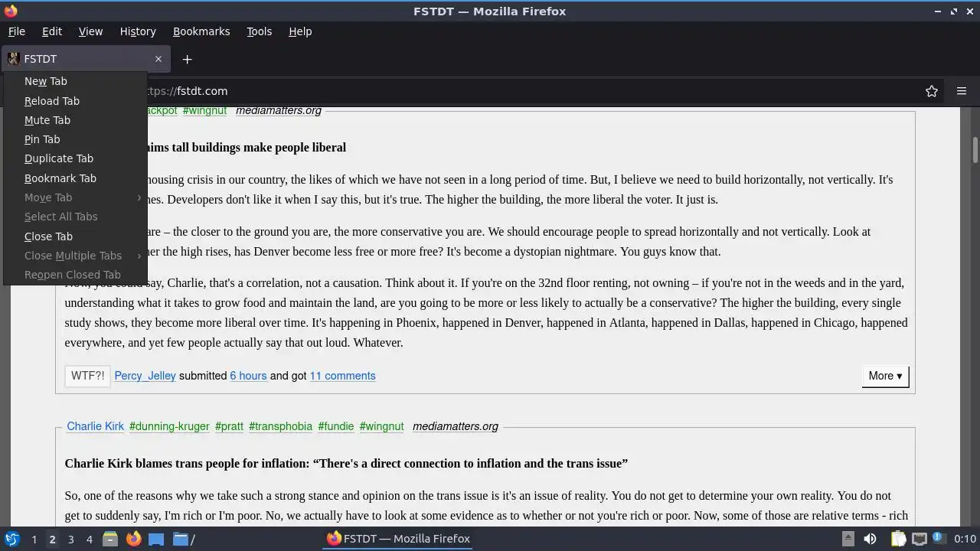The image size is (980, 551).
Task: Click mediamatters.org source on the tall buildings post
Action: tap(279, 110)
